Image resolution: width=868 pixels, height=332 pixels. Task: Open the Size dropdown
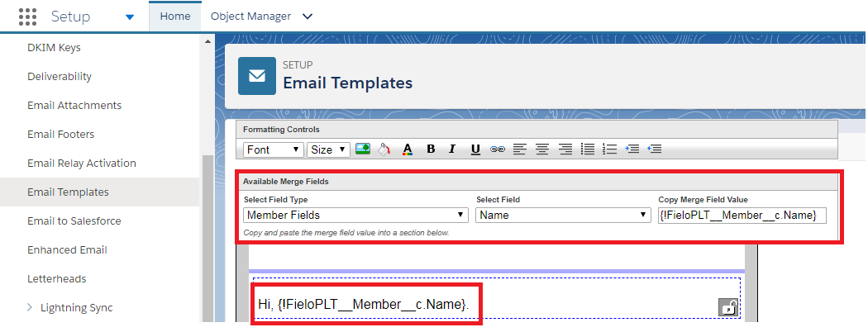click(x=328, y=149)
